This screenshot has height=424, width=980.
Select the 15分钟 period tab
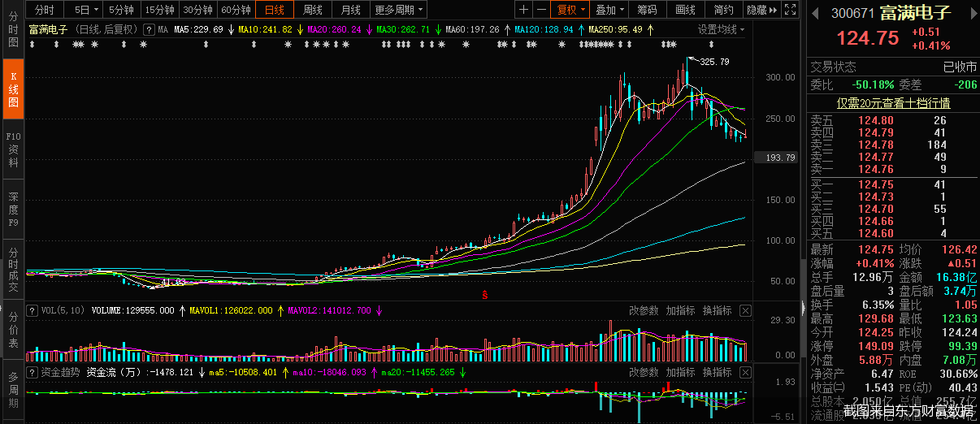(159, 10)
